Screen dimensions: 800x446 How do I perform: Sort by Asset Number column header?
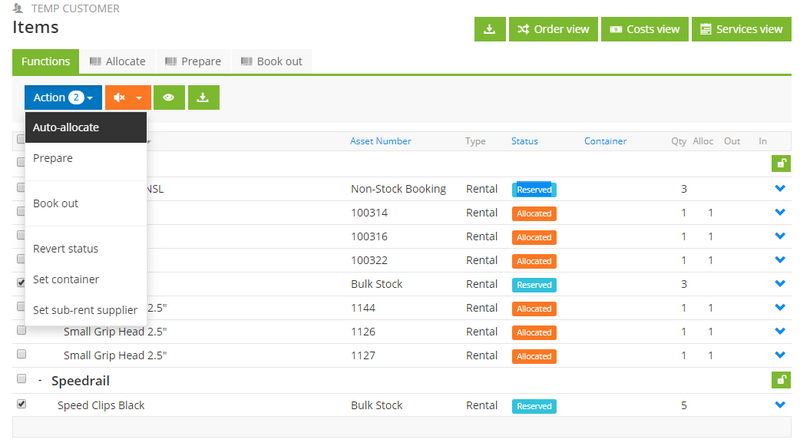(x=380, y=141)
